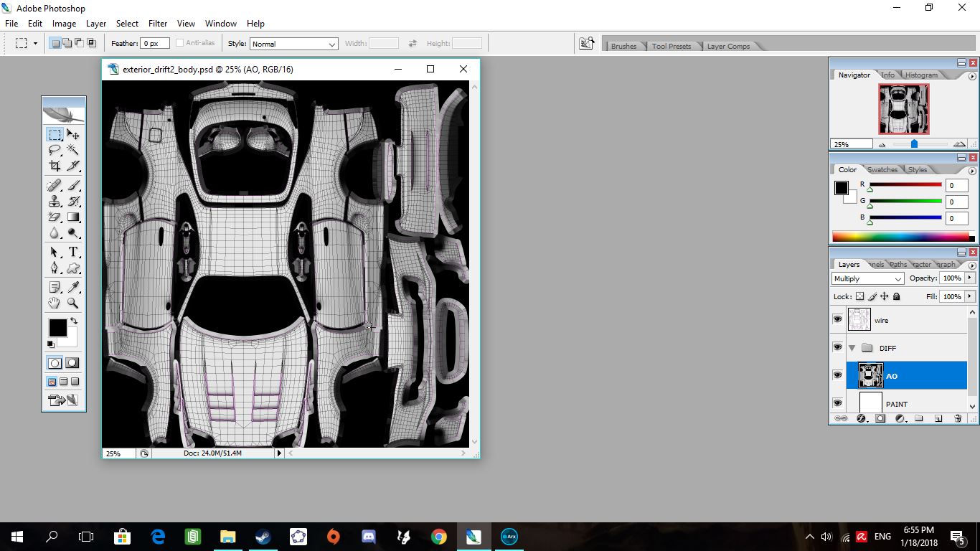Enable the Anti-alias checkbox
The width and height of the screenshot is (980, 551).
click(x=179, y=42)
